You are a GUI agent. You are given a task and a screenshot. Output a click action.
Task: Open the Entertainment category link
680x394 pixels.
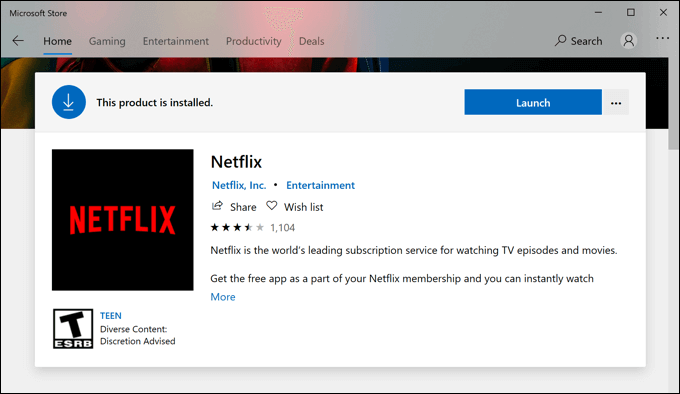pyautogui.click(x=320, y=185)
